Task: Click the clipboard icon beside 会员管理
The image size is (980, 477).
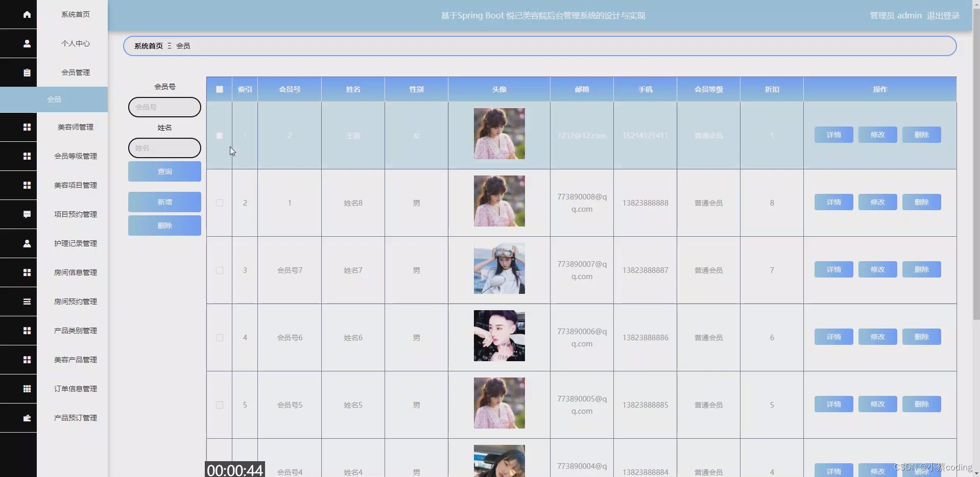Action: pyautogui.click(x=27, y=72)
